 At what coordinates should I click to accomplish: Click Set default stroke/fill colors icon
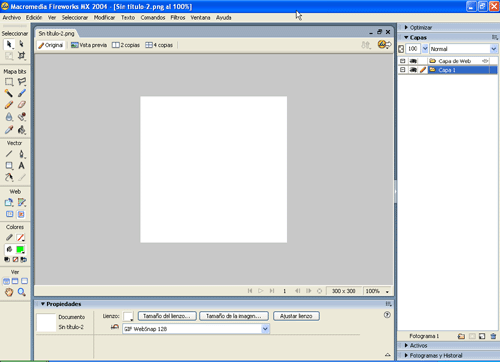(x=7, y=259)
